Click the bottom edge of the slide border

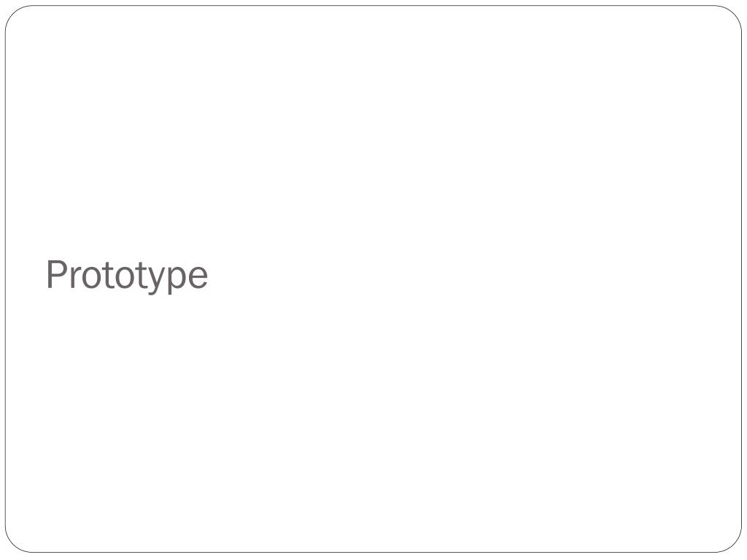(373, 553)
